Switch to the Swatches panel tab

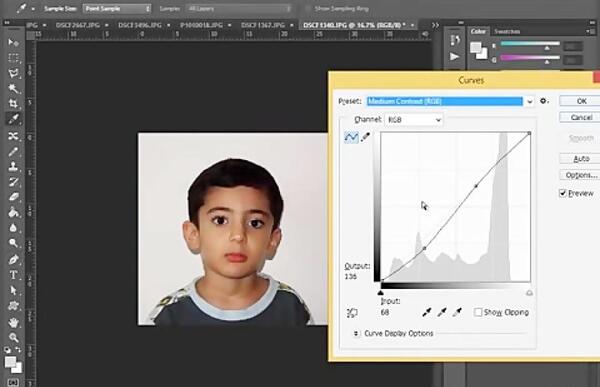[x=507, y=31]
